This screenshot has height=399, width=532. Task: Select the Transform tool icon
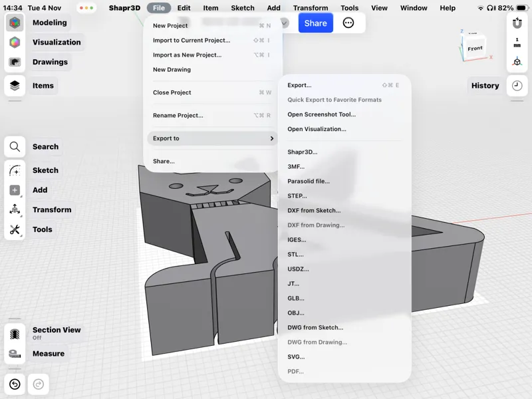pos(15,209)
